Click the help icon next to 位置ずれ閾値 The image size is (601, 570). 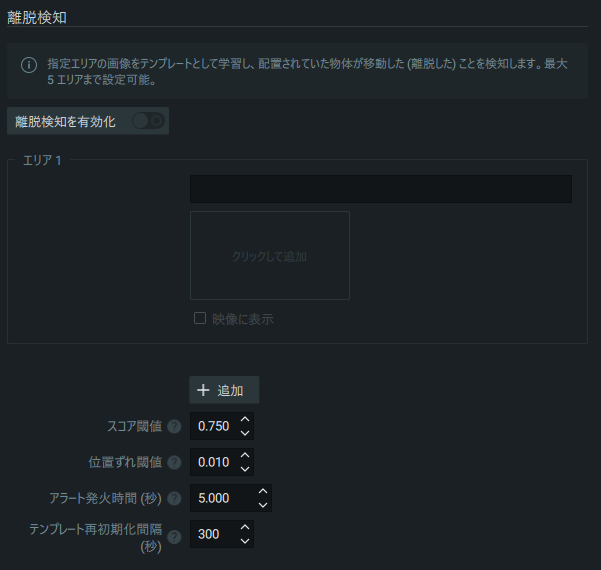coord(174,462)
